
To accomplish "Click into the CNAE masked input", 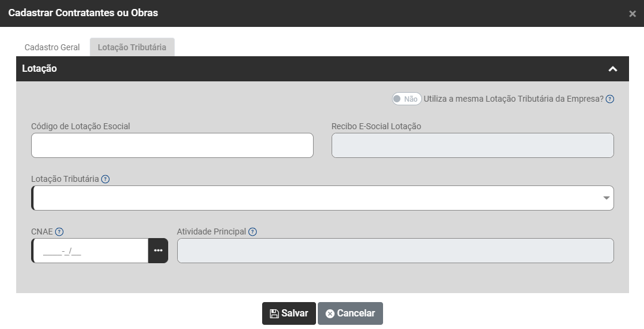I will click(x=90, y=251).
